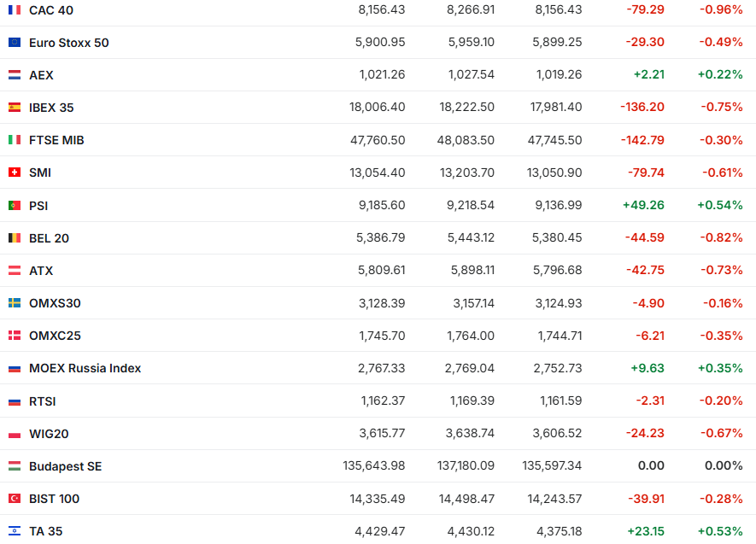Open the OMXS30 index link
The height and width of the screenshot is (544, 756).
pos(55,303)
